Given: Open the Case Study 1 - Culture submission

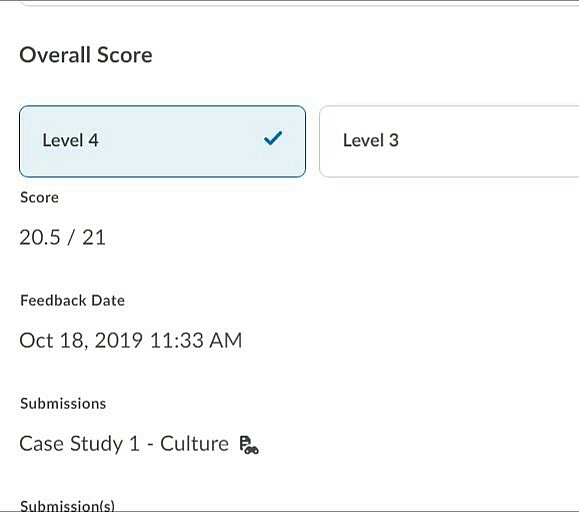Looking at the screenshot, I should tap(124, 443).
